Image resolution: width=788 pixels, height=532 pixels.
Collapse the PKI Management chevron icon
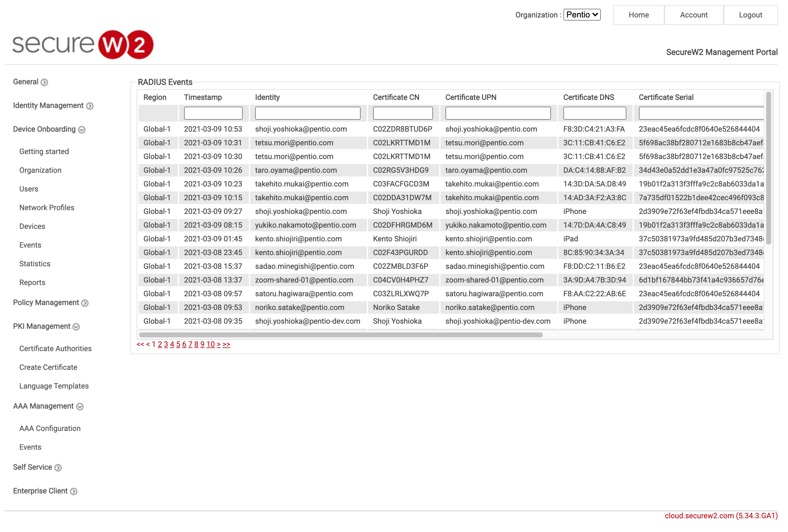(76, 327)
